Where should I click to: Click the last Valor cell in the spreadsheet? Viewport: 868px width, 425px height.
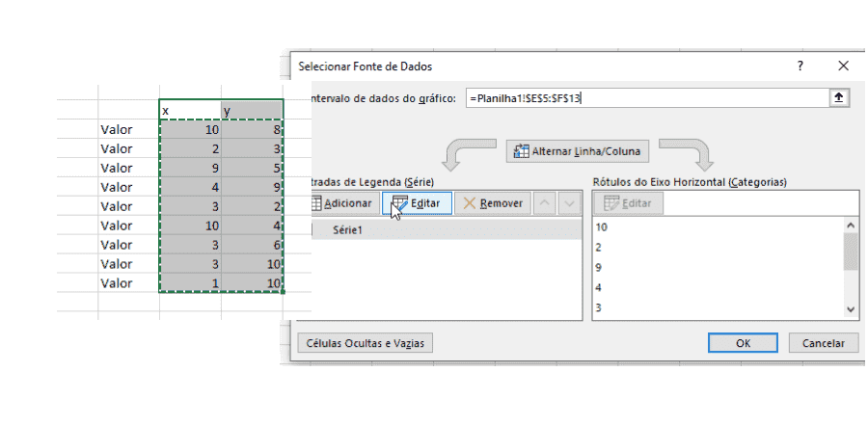128,282
